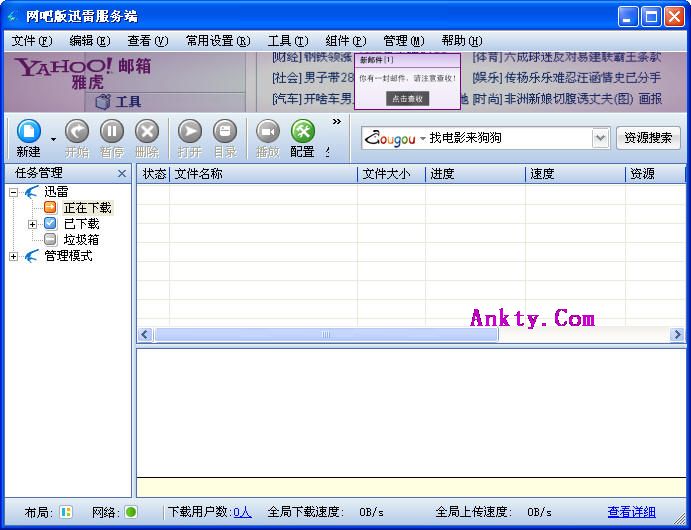
Task: Select 正在下载 in the task tree
Action: (88, 208)
